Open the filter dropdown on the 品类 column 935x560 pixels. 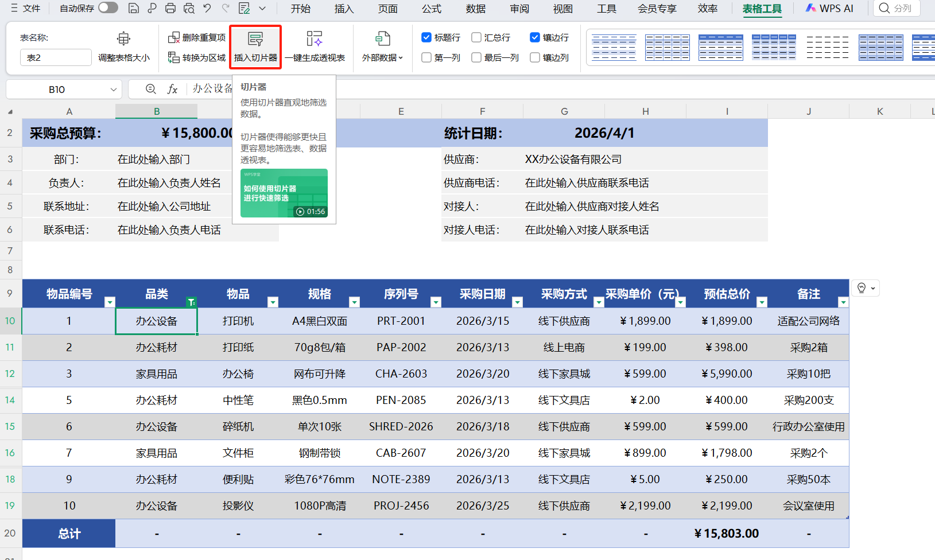pos(191,301)
